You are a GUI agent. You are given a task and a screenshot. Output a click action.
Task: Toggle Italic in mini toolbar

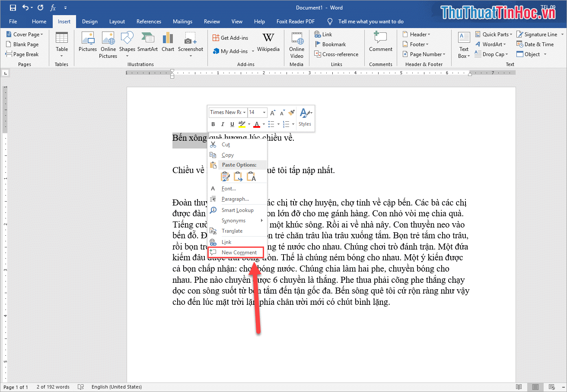point(223,124)
